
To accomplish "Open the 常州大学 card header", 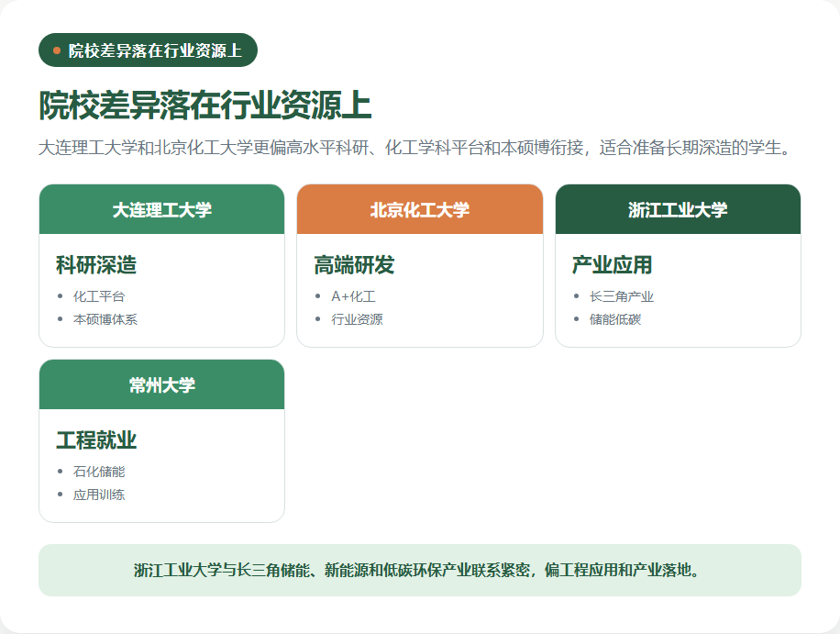I will [x=161, y=384].
